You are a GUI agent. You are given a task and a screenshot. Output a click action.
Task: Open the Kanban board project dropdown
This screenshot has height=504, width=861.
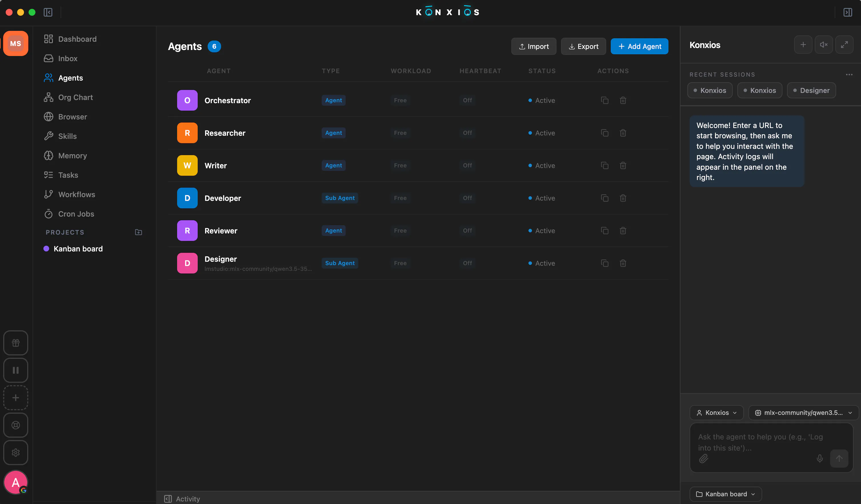725,494
